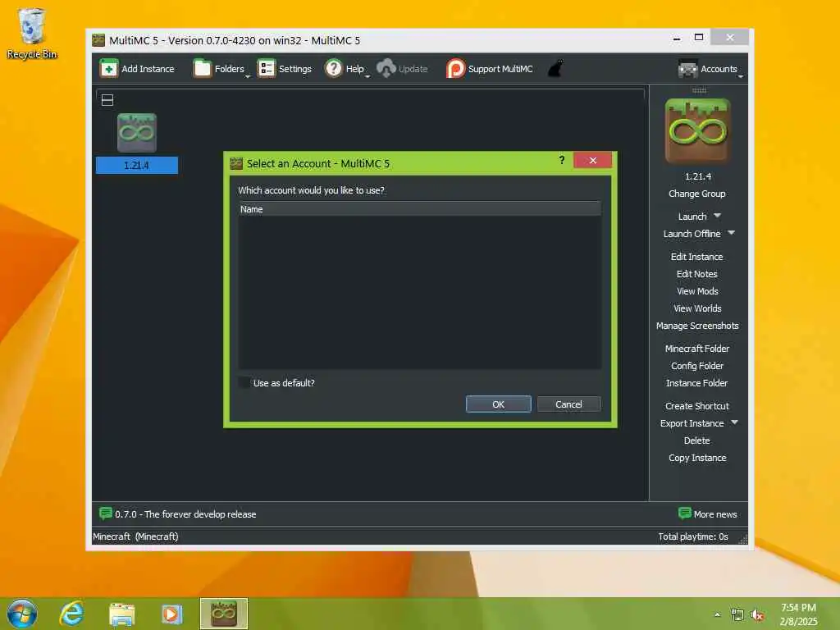Click the Windows Start button
Viewport: 840px width, 630px height.
point(22,614)
